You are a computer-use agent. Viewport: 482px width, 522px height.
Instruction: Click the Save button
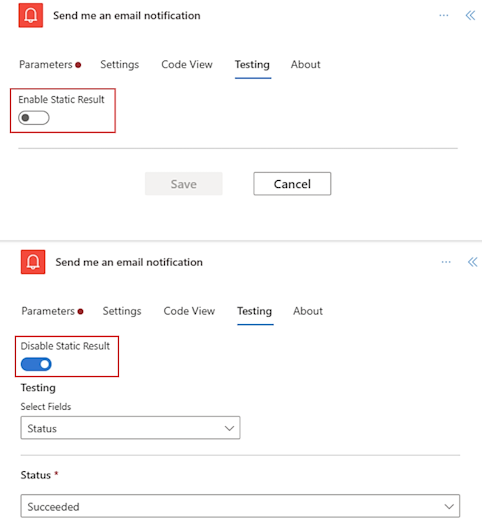[184, 184]
